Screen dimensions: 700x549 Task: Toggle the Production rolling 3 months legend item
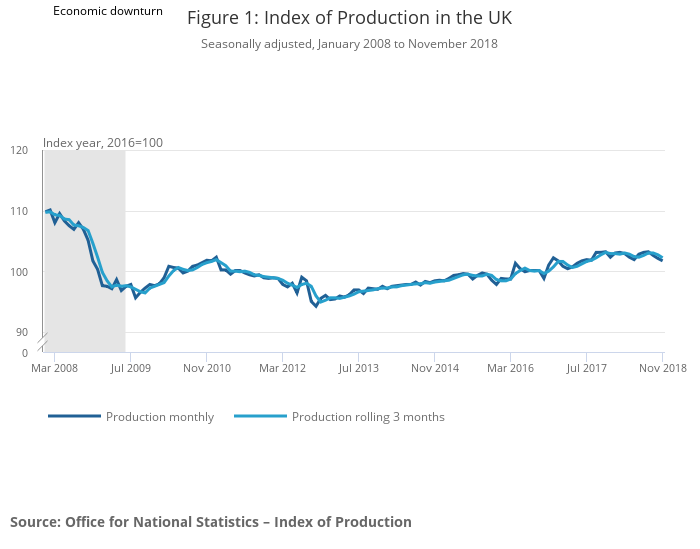pos(367,417)
